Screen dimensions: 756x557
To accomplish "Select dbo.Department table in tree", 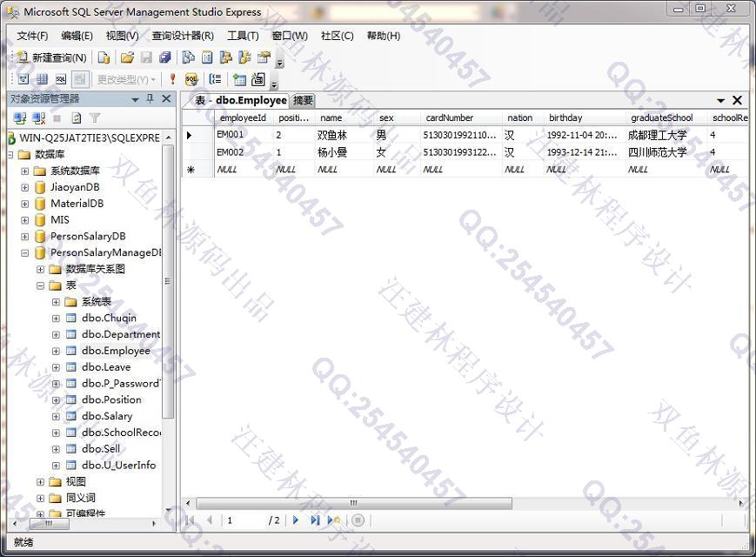I will click(121, 334).
